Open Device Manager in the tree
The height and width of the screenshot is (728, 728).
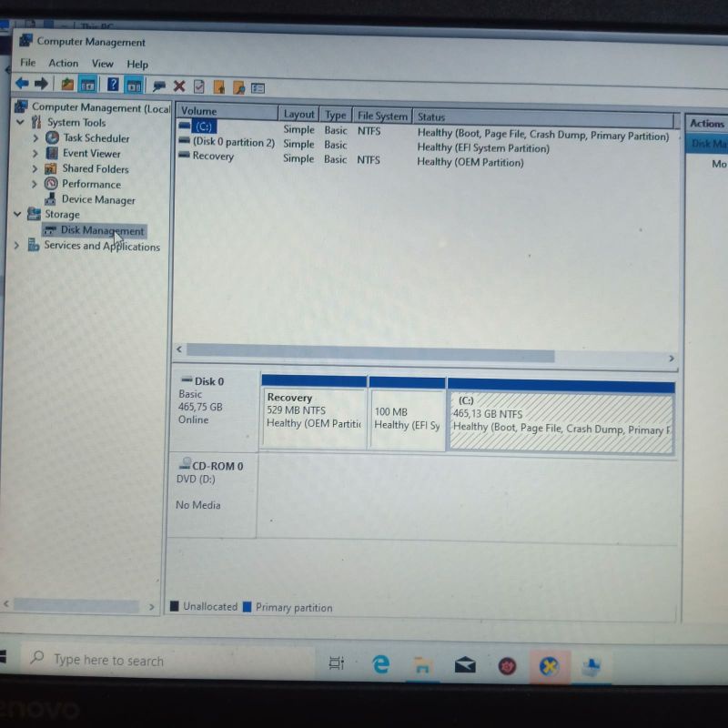[97, 200]
